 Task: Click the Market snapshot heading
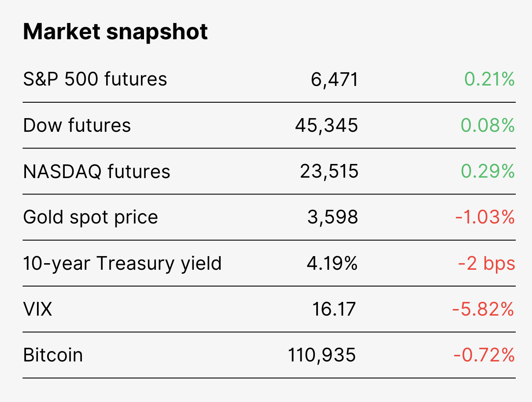pyautogui.click(x=115, y=32)
